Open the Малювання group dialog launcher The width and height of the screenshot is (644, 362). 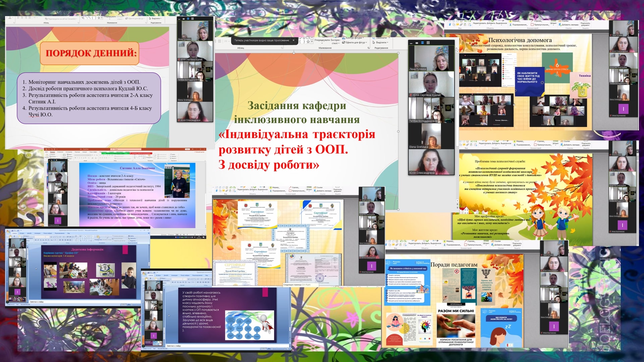tap(369, 48)
